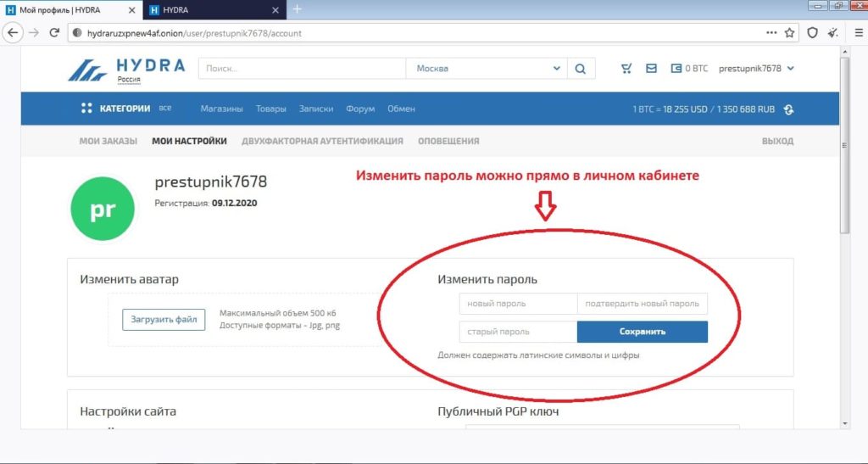Switch to the ДВУХФАКТОРНАЯ АУТЕНТИФИКАЦИЯ tab
The width and height of the screenshot is (868, 464).
coord(322,141)
